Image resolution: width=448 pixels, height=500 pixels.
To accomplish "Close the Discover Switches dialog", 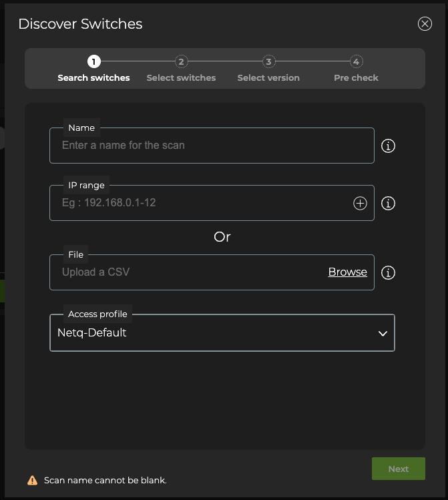I will click(425, 24).
